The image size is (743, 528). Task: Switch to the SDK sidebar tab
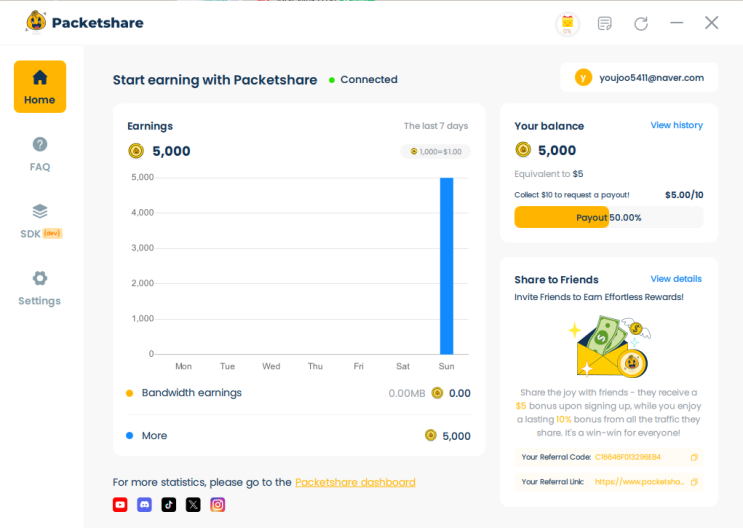(40, 221)
